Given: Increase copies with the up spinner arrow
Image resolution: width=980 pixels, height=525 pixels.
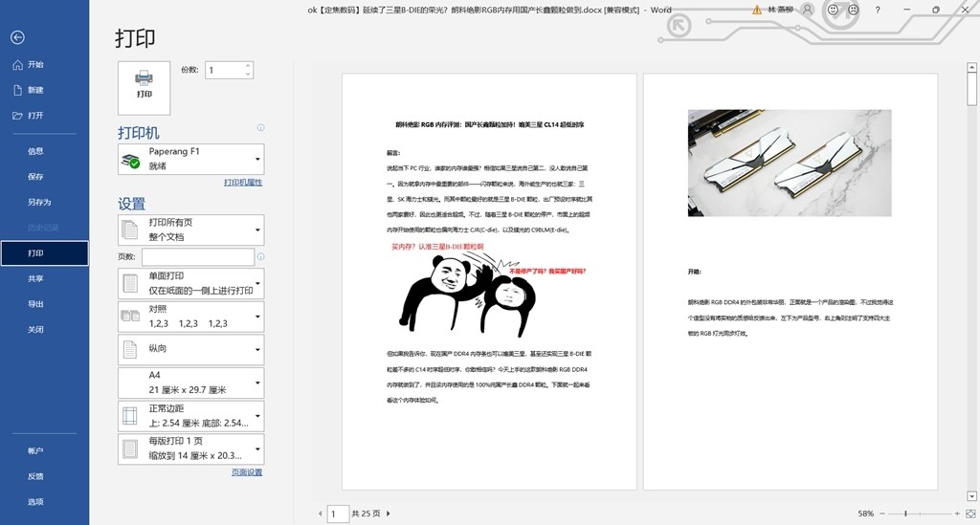Looking at the screenshot, I should click(248, 66).
